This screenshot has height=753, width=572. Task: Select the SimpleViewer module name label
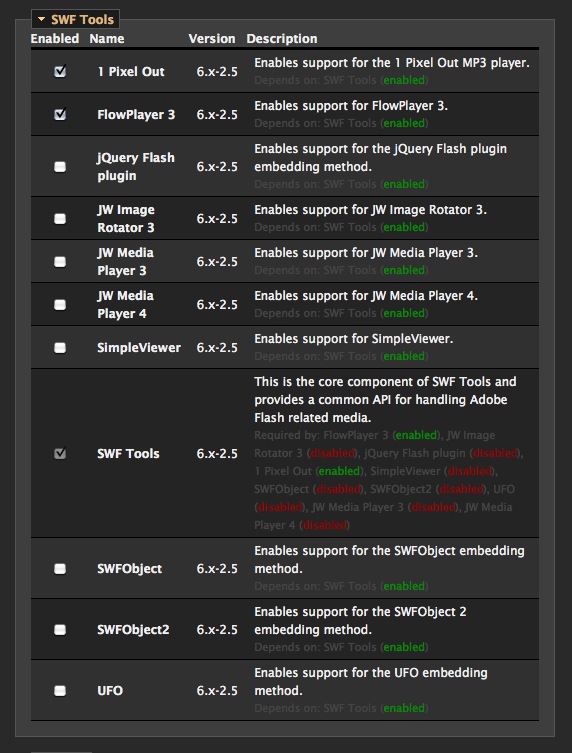point(139,348)
